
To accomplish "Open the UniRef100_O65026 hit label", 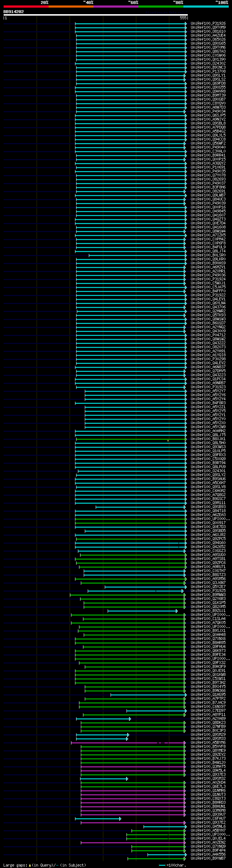I will pos(208,40).
